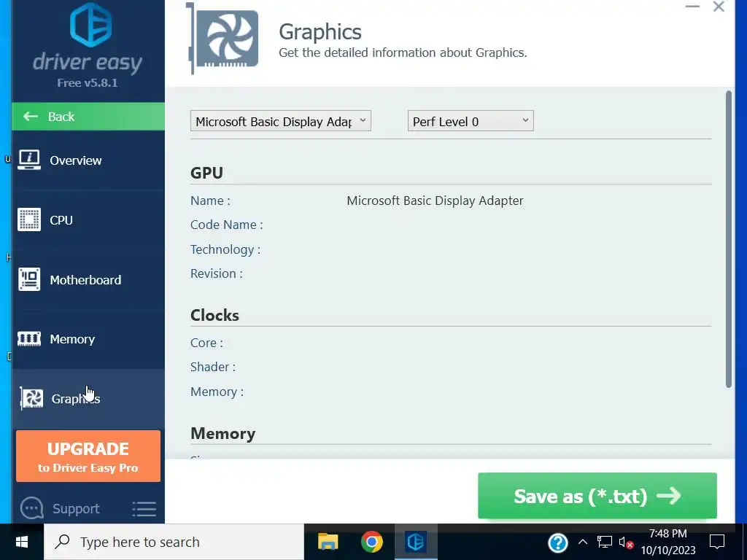Click the 'Technology :' label
The image size is (747, 560).
(x=225, y=249)
